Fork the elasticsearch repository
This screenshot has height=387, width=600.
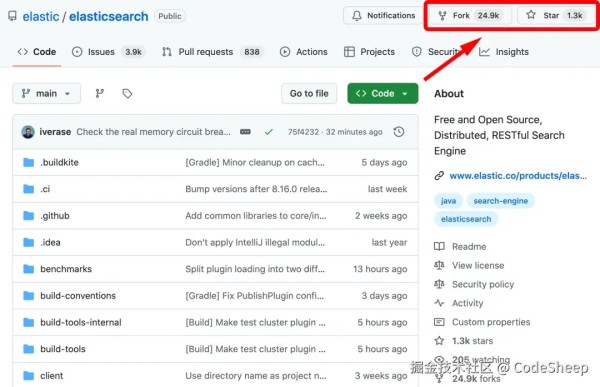point(469,16)
